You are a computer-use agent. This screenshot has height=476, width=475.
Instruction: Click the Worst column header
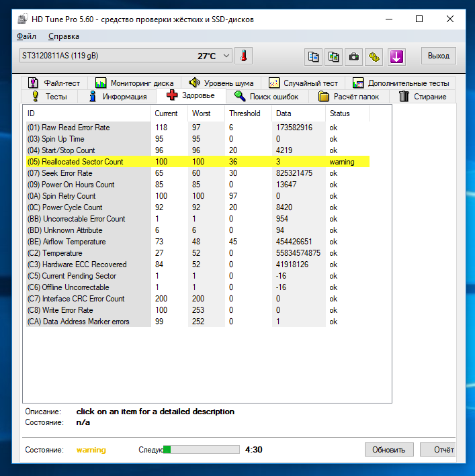206,113
